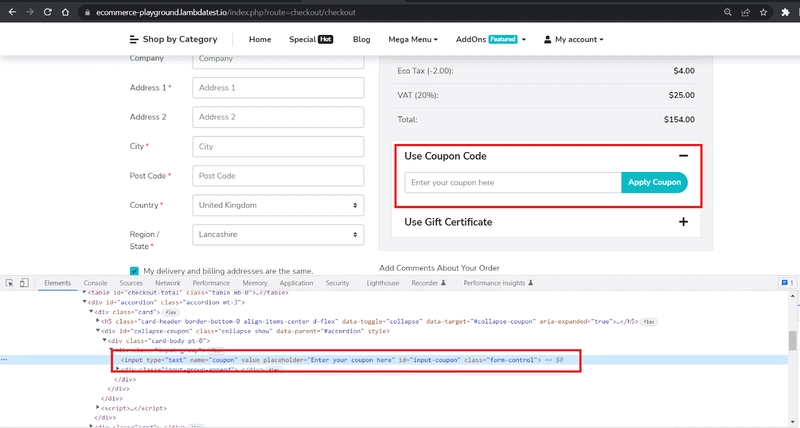Open the Country dropdown showing United Kingdom
The height and width of the screenshot is (428, 800).
[278, 205]
